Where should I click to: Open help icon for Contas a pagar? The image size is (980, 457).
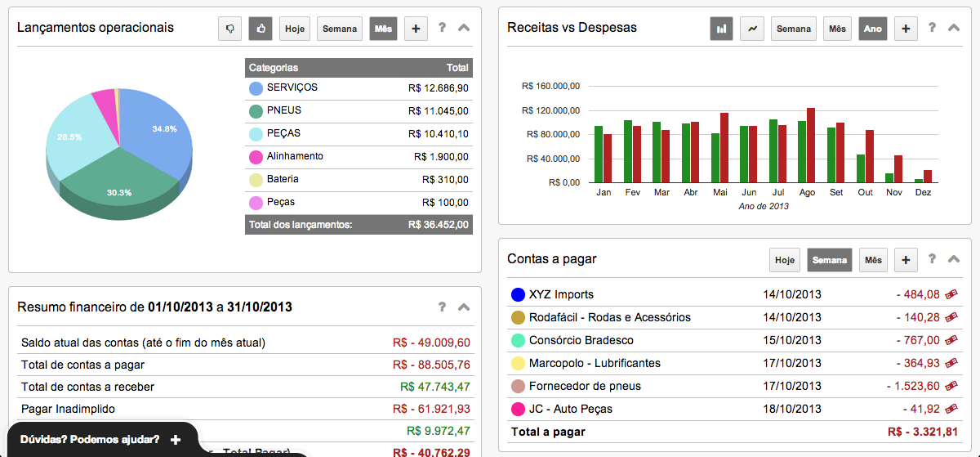932,259
